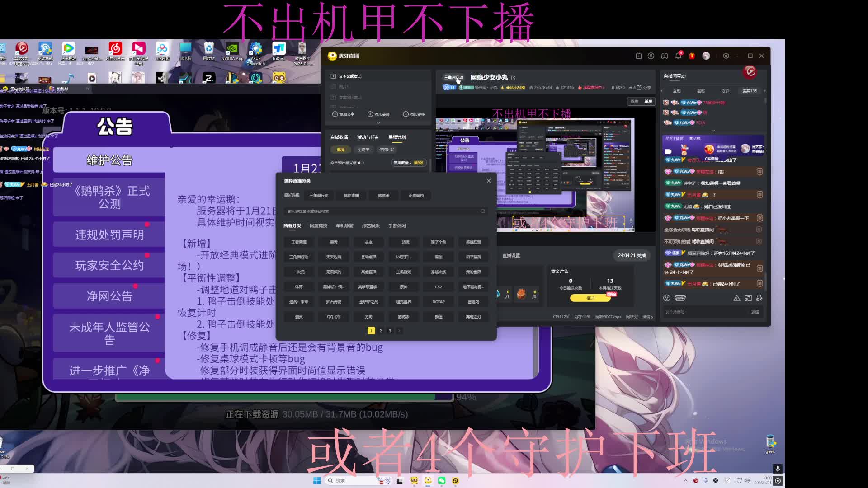Open the emoji picker in chat panel
The image size is (868, 488).
pos(666,298)
